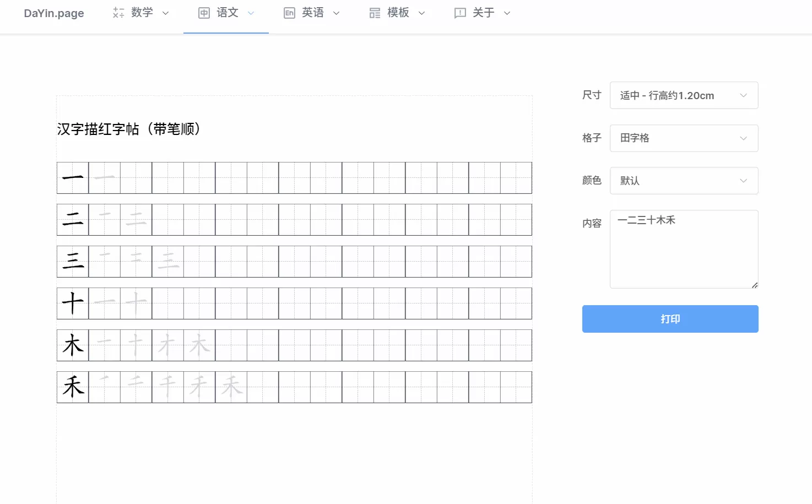Switch to the 英语 tab

click(x=313, y=12)
